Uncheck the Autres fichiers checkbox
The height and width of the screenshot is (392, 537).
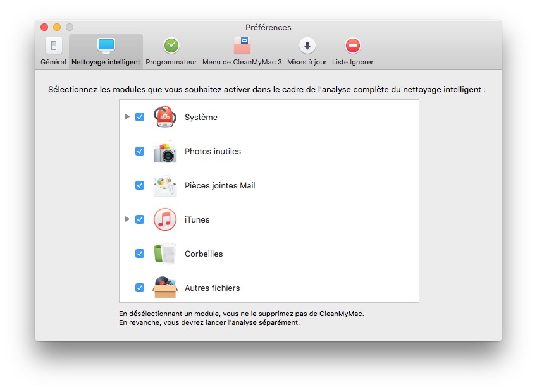140,288
